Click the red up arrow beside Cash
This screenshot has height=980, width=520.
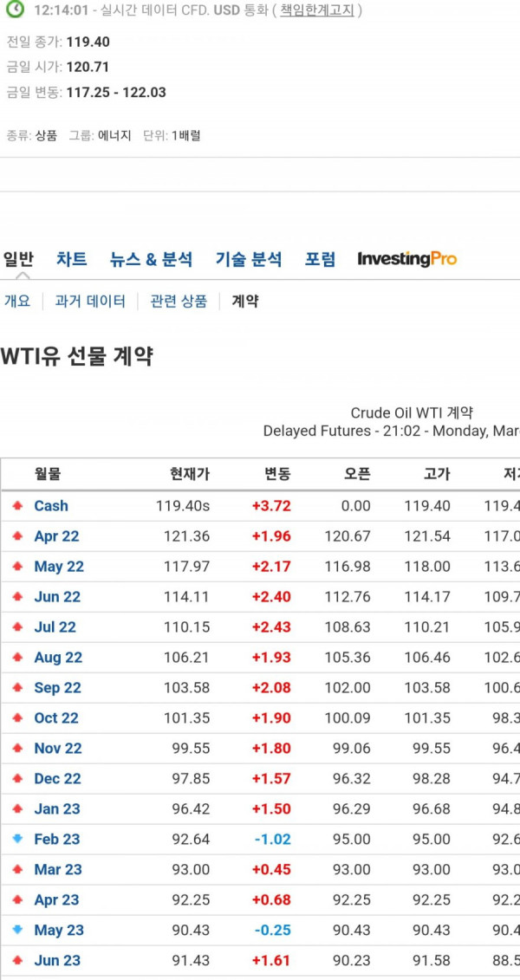tap(17, 505)
